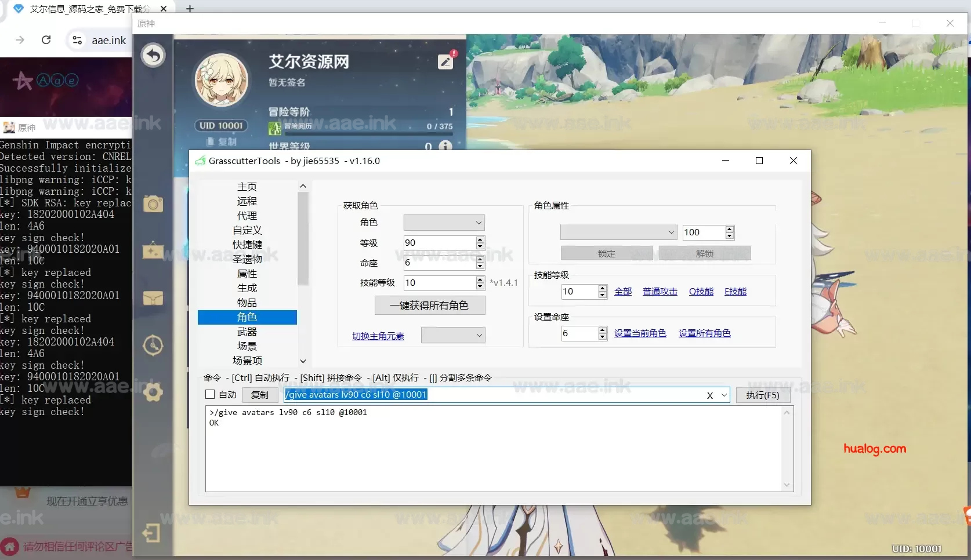Increase the 等级 level stepper
Viewport: 971px width, 560px height.
[480, 239]
